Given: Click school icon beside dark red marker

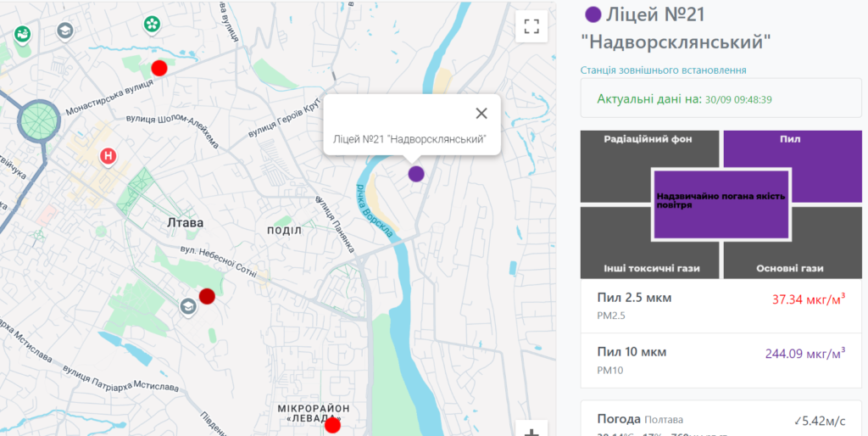Looking at the screenshot, I should (x=186, y=305).
